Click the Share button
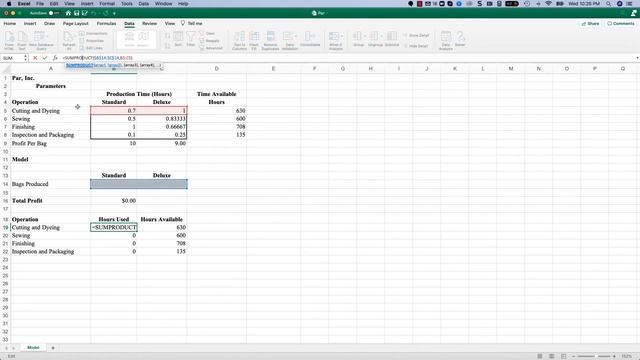This screenshot has width=640, height=360. click(x=590, y=24)
